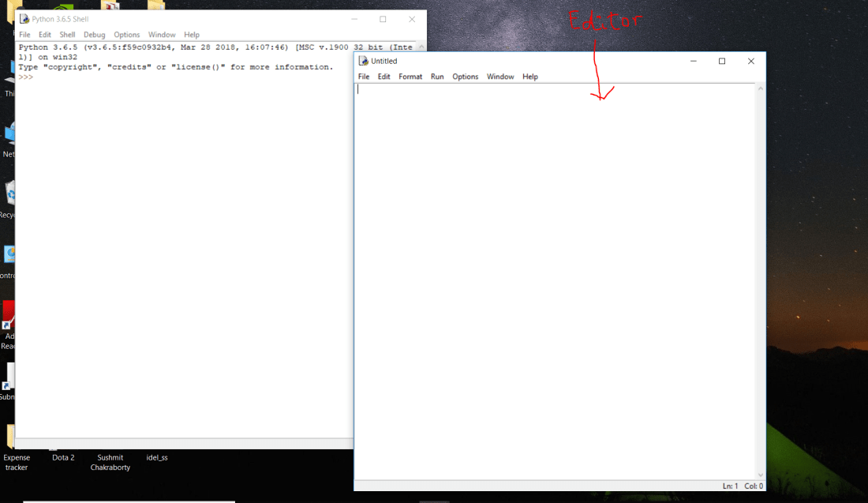
Task: Open Debug menu in Python Shell window
Action: click(x=95, y=34)
